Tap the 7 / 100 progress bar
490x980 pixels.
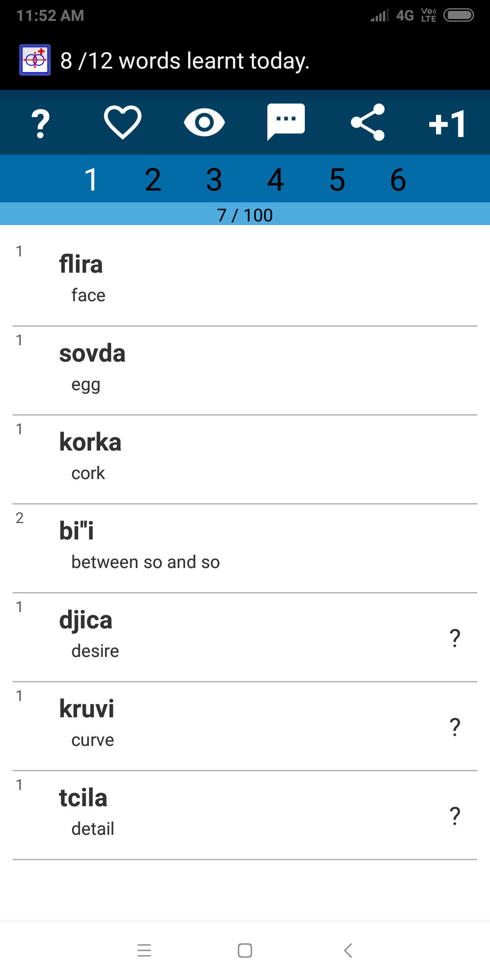click(x=245, y=214)
